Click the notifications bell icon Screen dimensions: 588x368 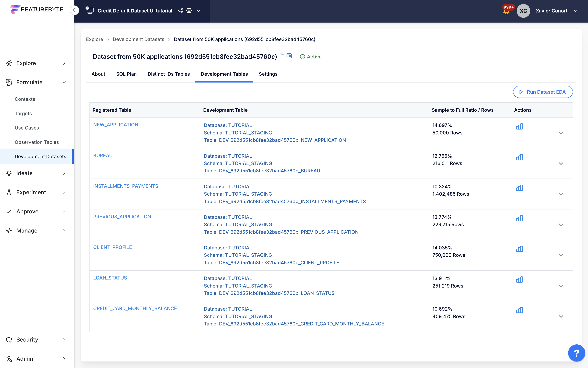coord(506,12)
